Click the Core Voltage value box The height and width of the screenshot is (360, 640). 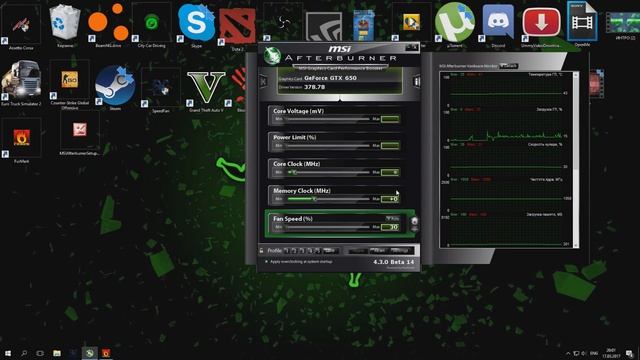coord(390,119)
